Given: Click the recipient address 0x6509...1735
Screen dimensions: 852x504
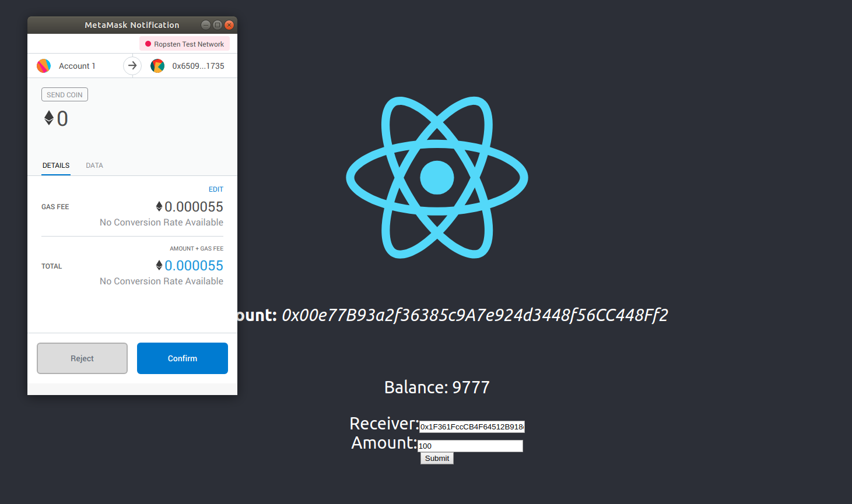Looking at the screenshot, I should (198, 66).
